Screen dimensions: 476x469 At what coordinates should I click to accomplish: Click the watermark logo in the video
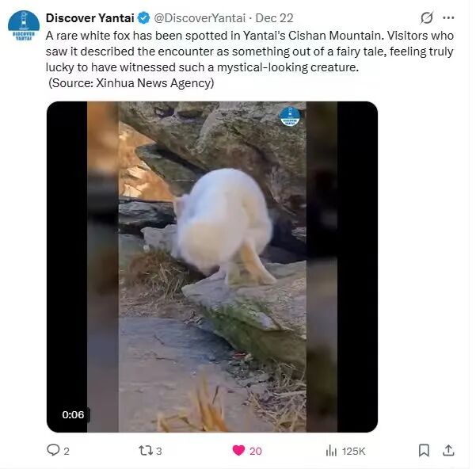pyautogui.click(x=290, y=116)
